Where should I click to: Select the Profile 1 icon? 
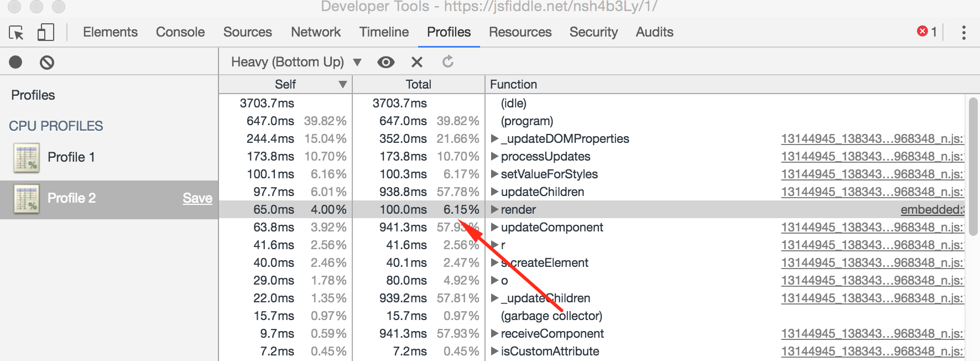[26, 158]
